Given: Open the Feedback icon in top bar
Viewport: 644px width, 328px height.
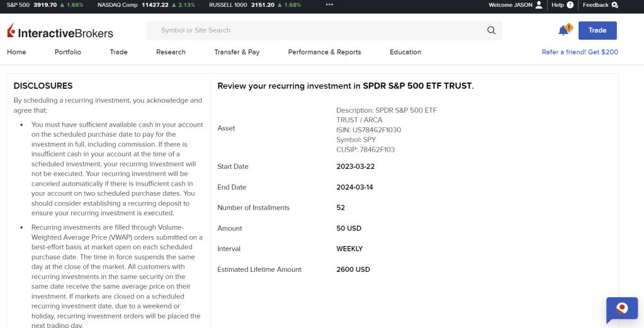Looking at the screenshot, I should click(614, 5).
